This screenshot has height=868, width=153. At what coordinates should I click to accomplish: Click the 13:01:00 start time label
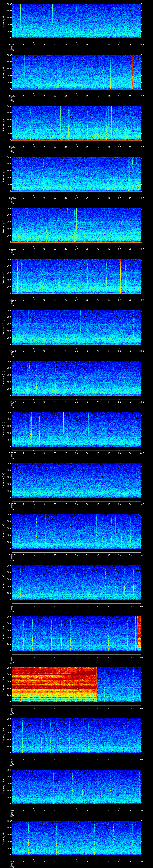(12, 44)
